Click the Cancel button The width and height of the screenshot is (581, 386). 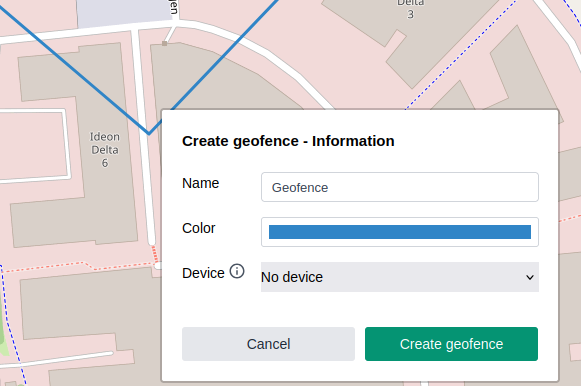[268, 344]
